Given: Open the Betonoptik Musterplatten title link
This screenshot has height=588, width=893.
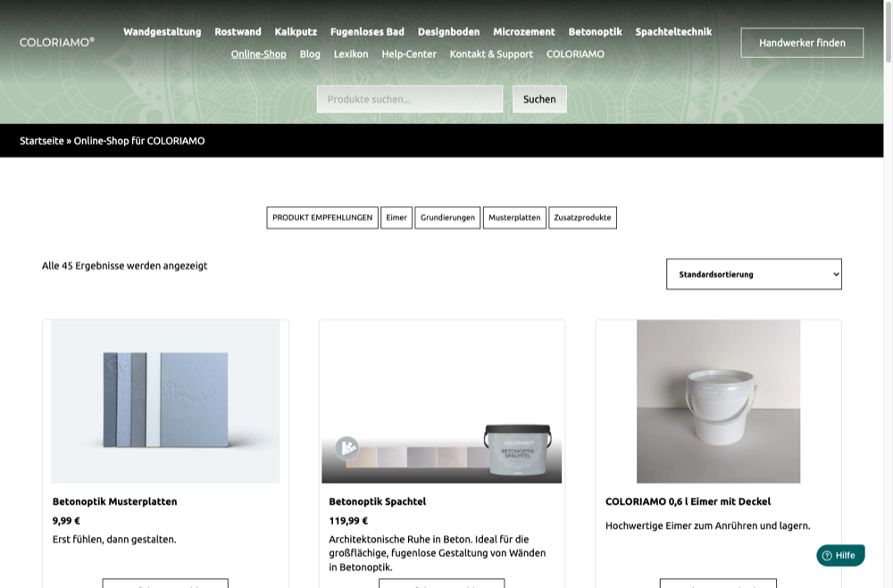Looking at the screenshot, I should [x=114, y=501].
